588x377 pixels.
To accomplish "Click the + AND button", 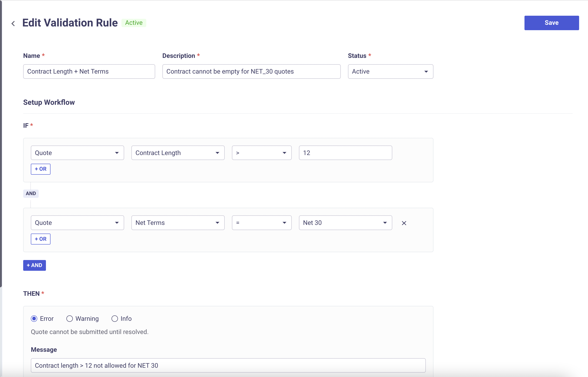I will coord(35,265).
